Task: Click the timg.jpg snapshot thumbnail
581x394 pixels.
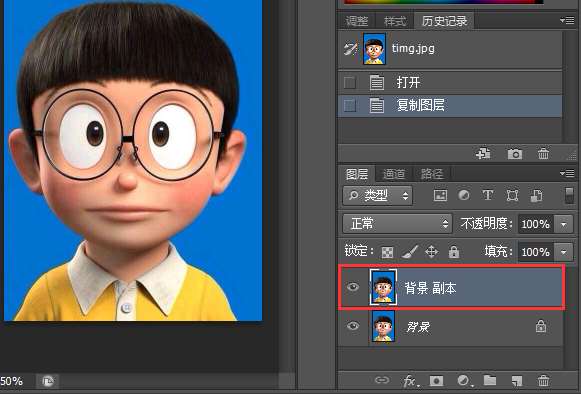Action: tap(374, 49)
